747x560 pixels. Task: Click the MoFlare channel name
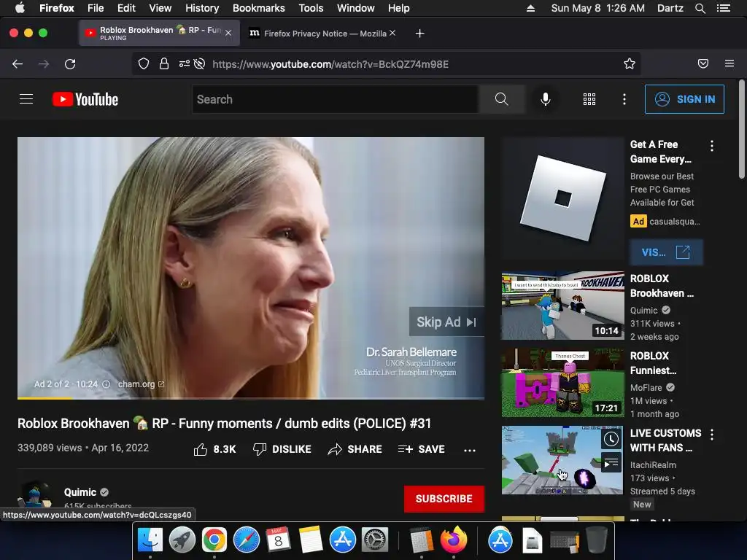pos(646,388)
